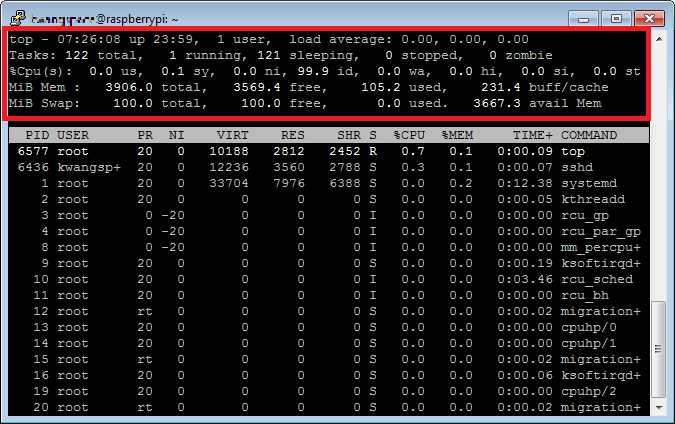Click the NI column header
675x424 pixels.
coord(176,135)
